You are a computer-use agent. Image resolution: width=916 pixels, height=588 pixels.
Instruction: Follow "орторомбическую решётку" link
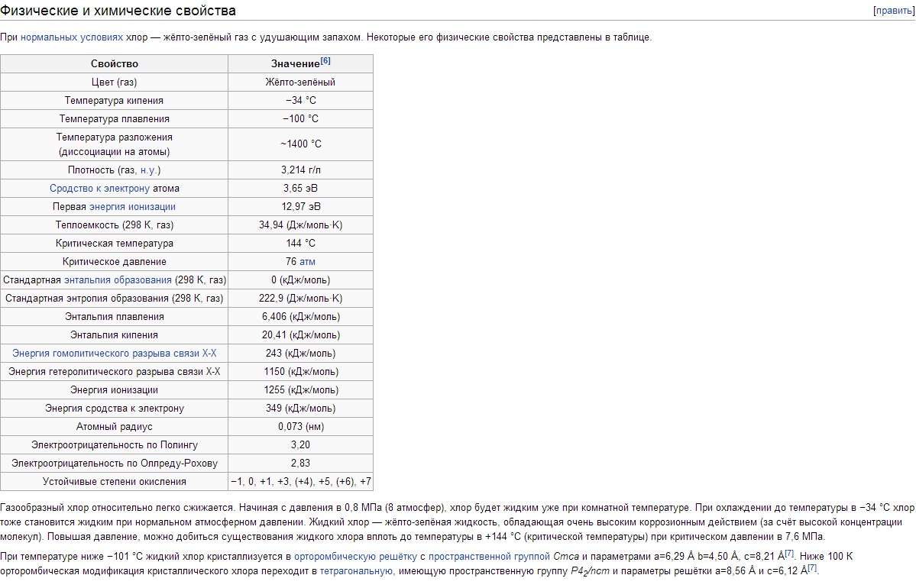(355, 556)
